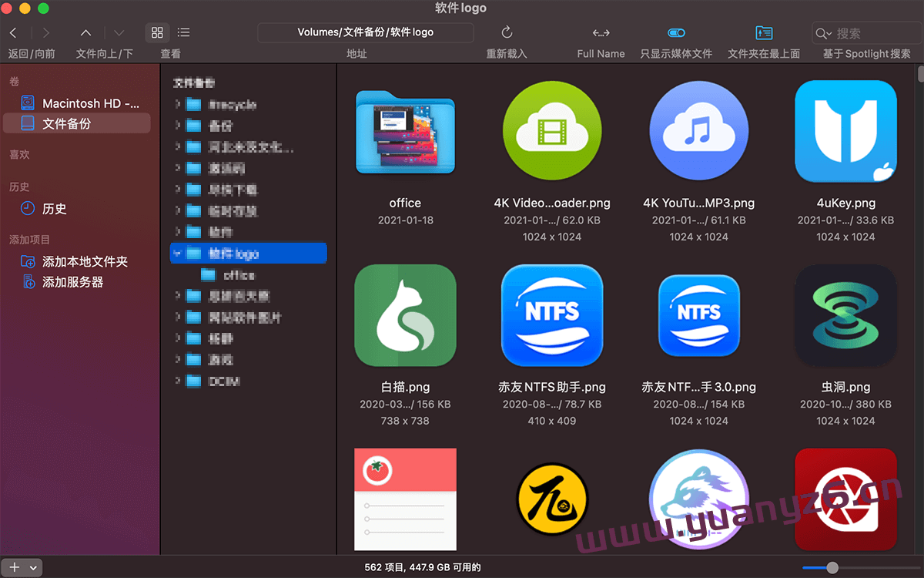Select the Macintosh HD volume in sidebar
Viewport: 924px width, 578px height.
tap(77, 102)
